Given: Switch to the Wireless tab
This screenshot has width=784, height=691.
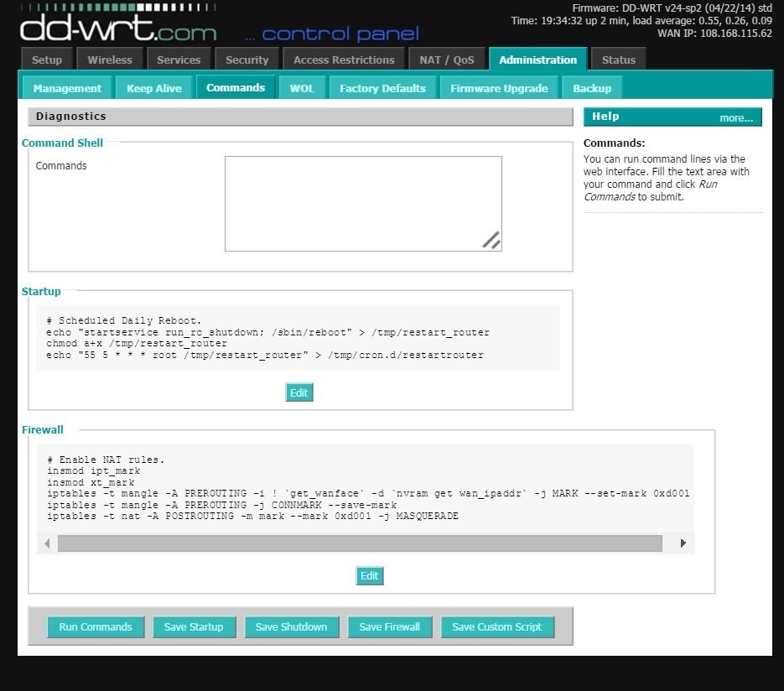Looking at the screenshot, I should 109,59.
